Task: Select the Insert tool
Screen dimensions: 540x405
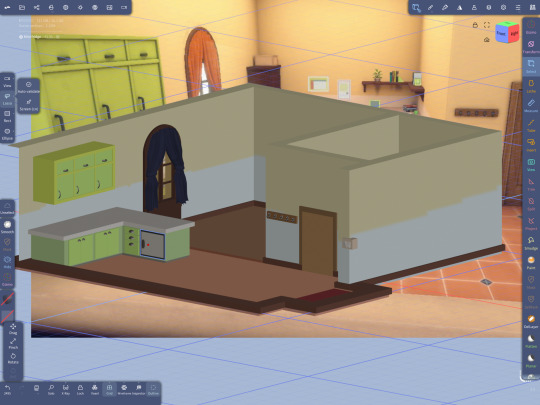Action: (x=531, y=145)
